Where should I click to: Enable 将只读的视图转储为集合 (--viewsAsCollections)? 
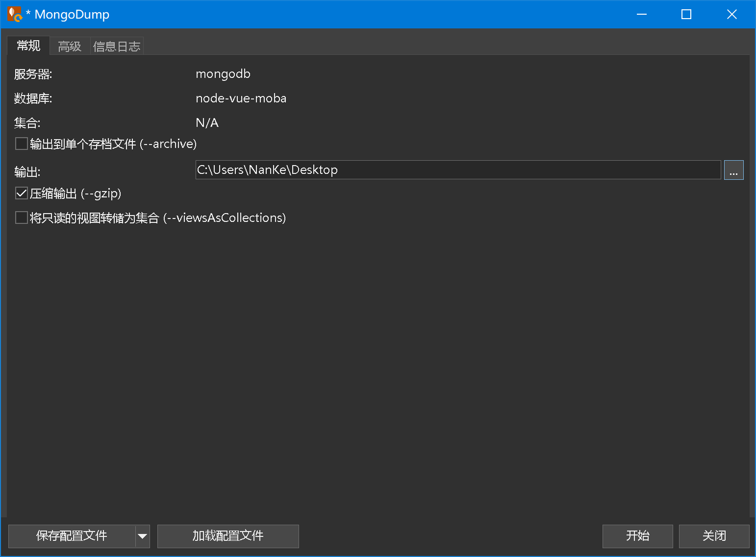(x=21, y=218)
